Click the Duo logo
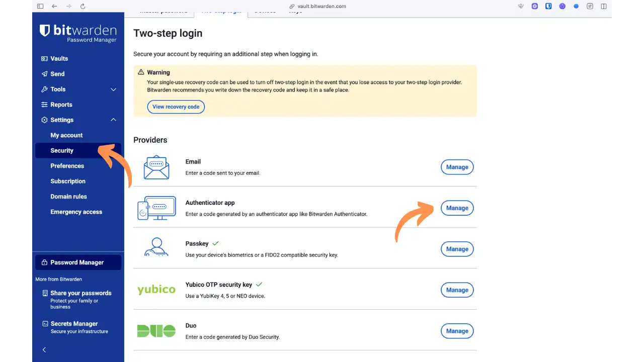Viewport: 644px width, 362px height. 156,331
